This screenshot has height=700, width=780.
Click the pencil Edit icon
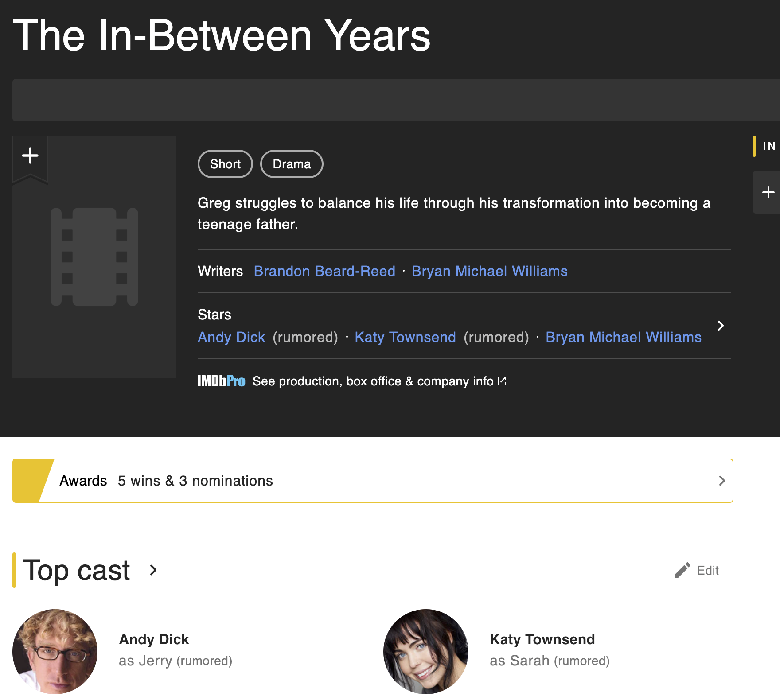[x=682, y=570]
